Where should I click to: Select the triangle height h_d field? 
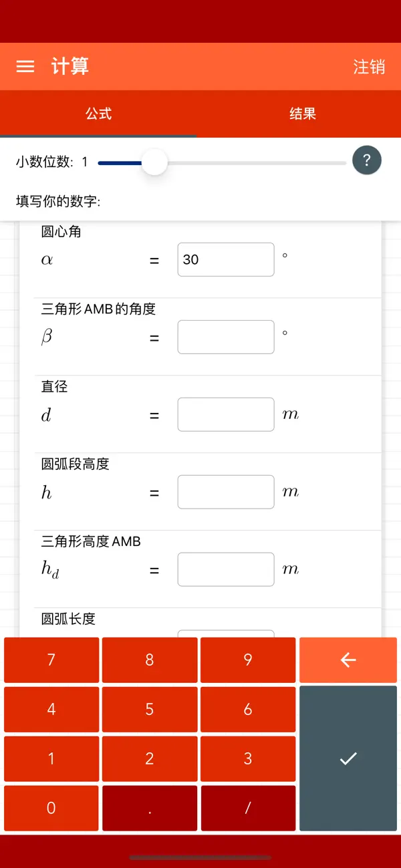click(x=225, y=569)
